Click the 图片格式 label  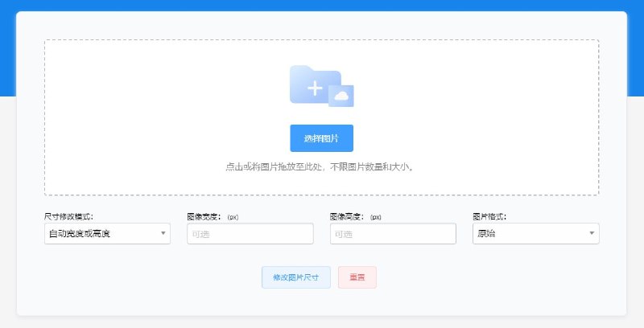click(x=489, y=216)
